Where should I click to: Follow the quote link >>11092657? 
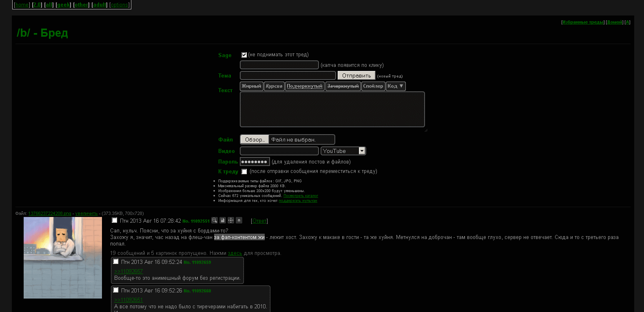click(128, 271)
